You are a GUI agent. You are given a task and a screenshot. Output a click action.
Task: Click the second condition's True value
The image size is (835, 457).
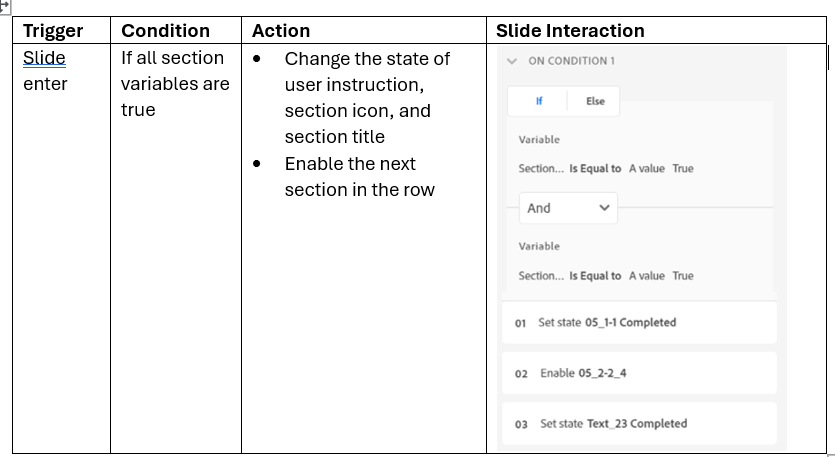pyautogui.click(x=683, y=276)
